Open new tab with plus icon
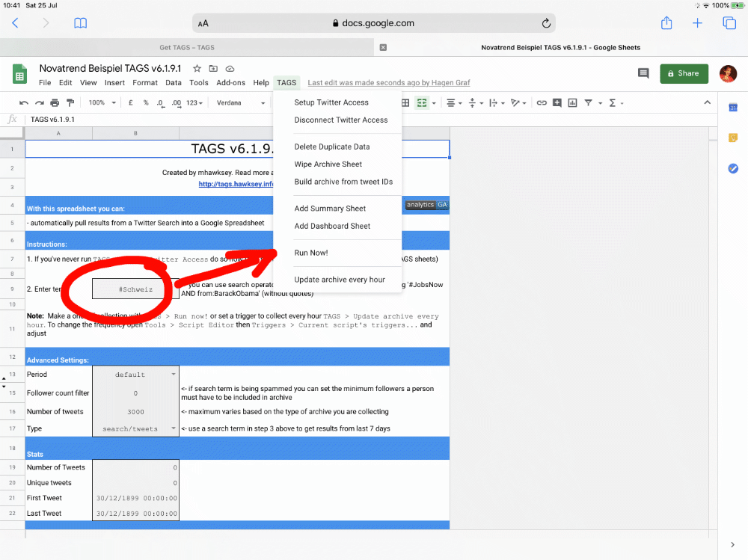The image size is (748, 560). coord(697,23)
